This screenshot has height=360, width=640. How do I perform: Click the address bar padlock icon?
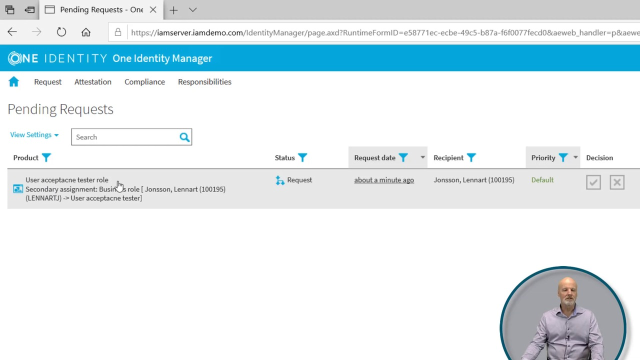point(118,32)
